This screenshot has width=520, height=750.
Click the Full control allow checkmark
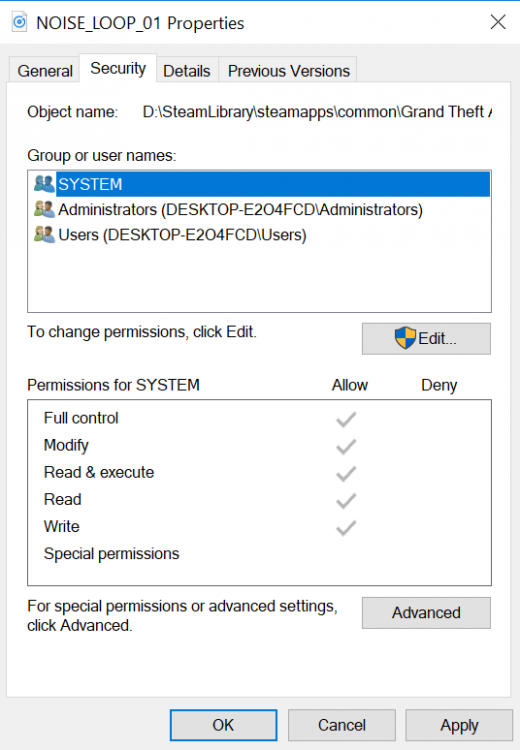point(346,419)
